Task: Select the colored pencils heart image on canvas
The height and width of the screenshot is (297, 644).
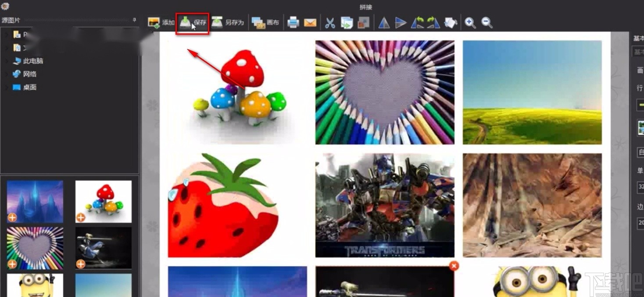Action: click(x=385, y=92)
